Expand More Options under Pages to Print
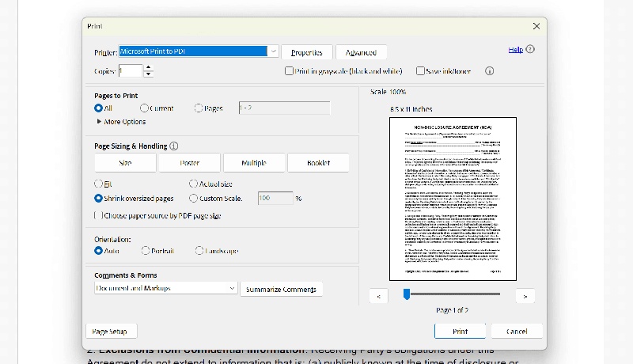The image size is (633, 364). tap(121, 122)
